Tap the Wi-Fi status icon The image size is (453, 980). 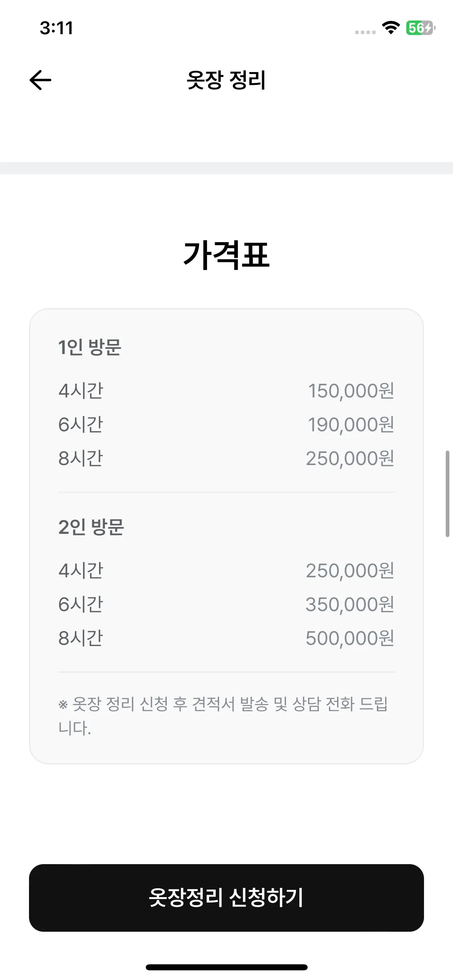click(x=390, y=28)
